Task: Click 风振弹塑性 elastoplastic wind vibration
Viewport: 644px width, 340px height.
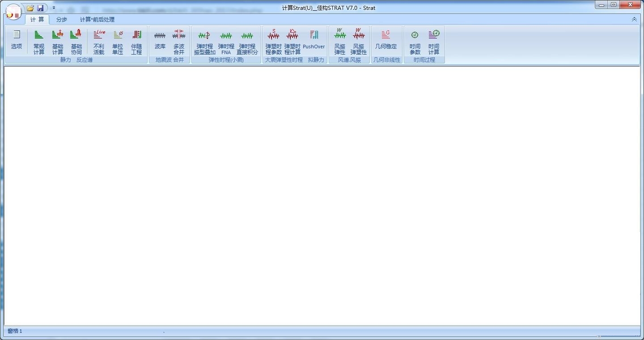Action: click(x=359, y=41)
